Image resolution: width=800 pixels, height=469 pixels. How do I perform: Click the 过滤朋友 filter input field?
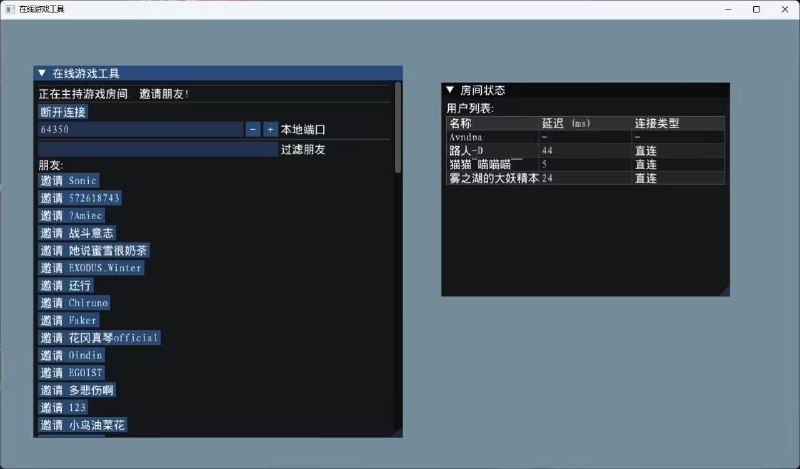158,149
